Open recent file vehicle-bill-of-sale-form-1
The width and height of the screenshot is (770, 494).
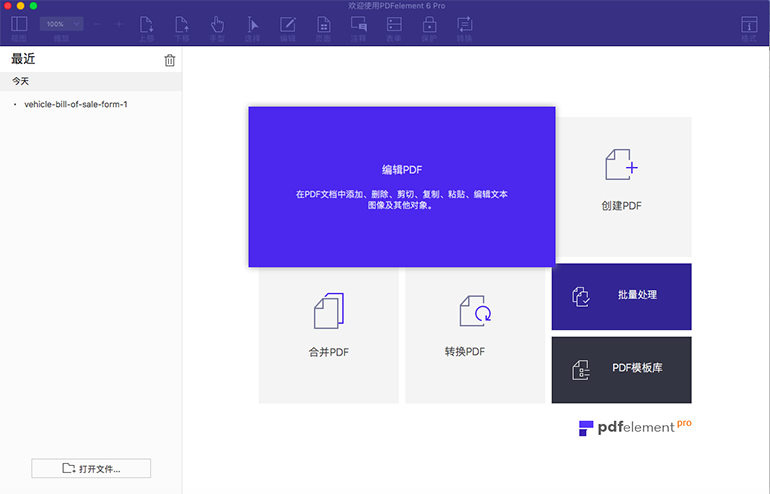[x=76, y=104]
